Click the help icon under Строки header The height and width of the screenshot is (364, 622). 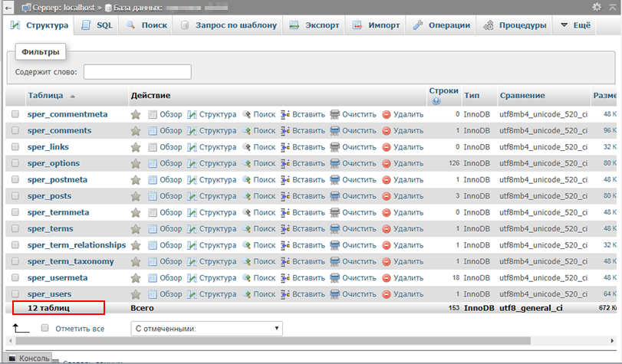tap(436, 101)
